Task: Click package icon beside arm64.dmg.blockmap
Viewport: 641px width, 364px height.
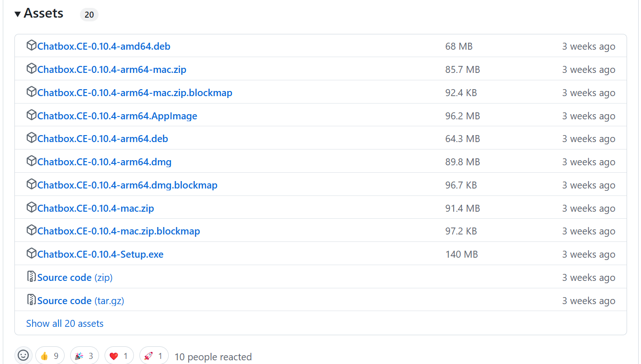Action: [x=32, y=184]
